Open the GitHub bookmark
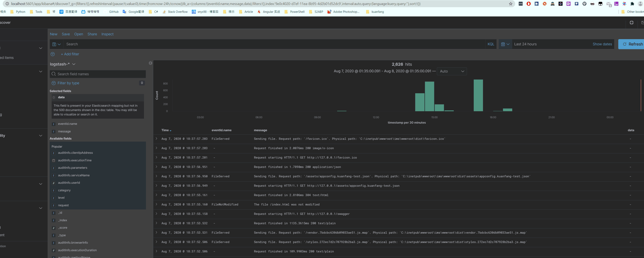The height and width of the screenshot is (258, 644). 114,12
